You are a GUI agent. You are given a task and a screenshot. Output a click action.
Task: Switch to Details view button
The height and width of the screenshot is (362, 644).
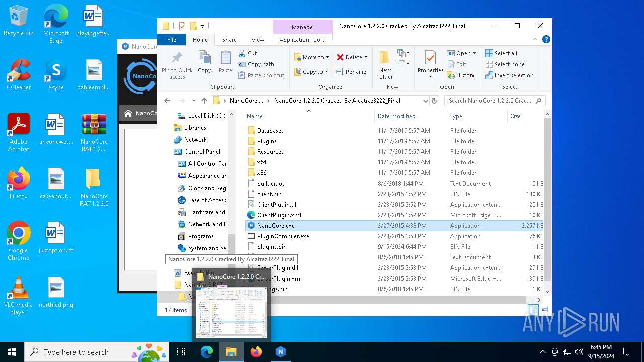click(533, 310)
